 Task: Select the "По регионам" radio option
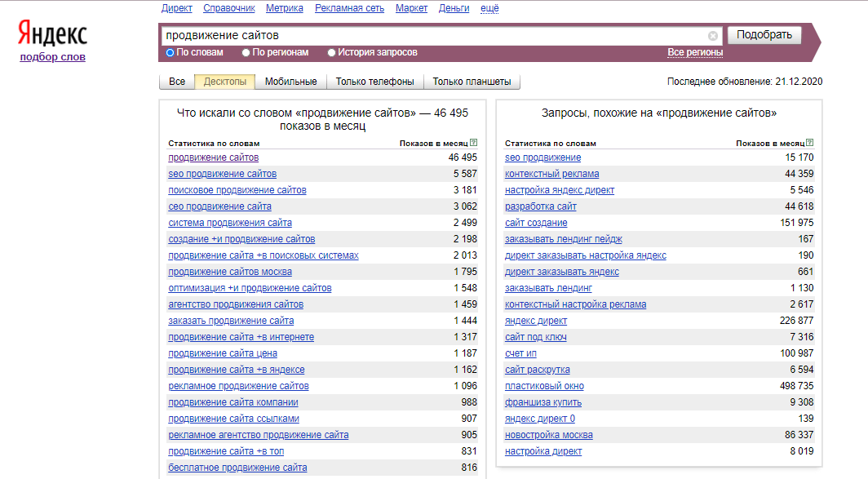click(246, 53)
